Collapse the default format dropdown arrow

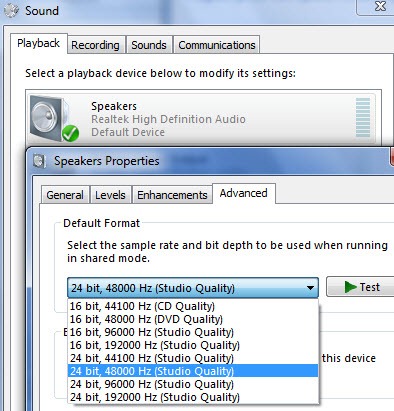pos(310,288)
